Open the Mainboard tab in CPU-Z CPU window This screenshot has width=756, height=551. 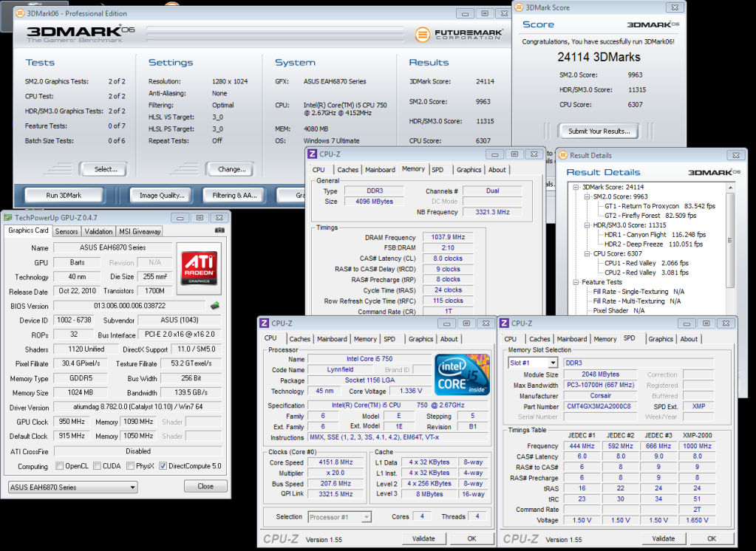(x=332, y=339)
